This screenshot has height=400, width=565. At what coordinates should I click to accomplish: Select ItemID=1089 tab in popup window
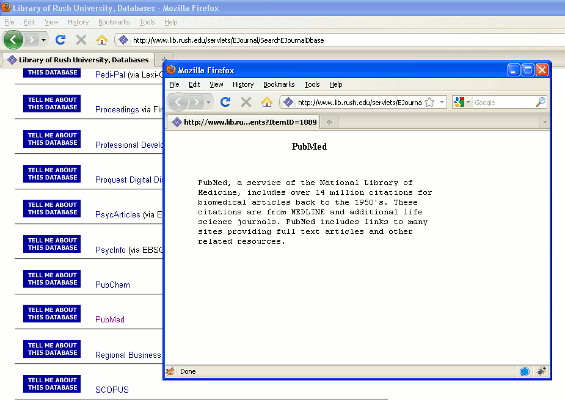244,122
